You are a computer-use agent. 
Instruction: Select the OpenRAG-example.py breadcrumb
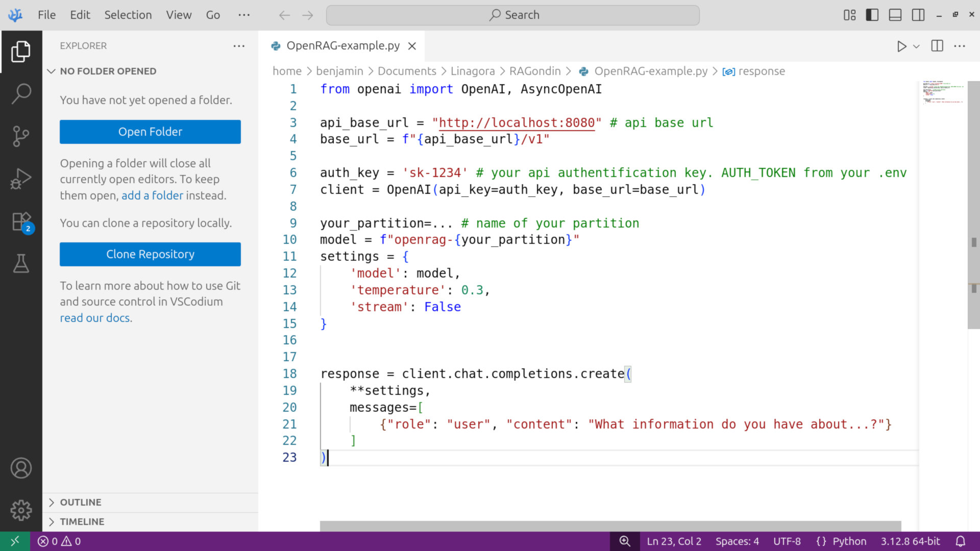(644, 71)
